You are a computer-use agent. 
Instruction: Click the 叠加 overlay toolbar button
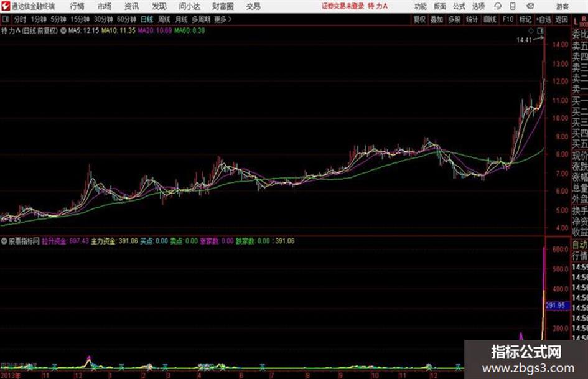point(437,19)
